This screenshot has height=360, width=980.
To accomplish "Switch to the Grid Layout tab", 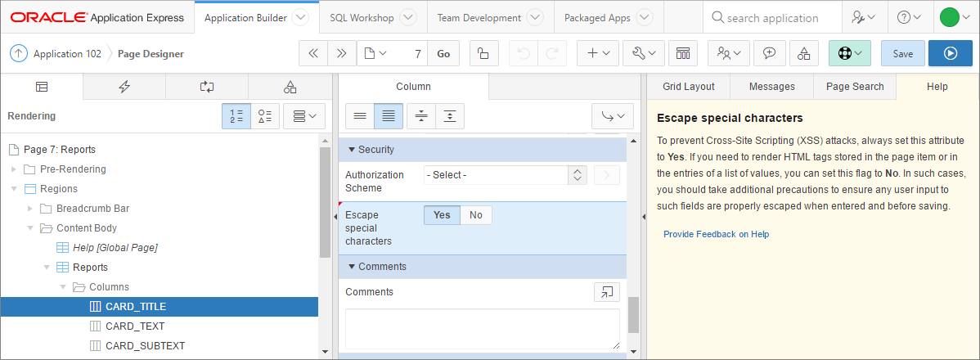I will pyautogui.click(x=688, y=87).
